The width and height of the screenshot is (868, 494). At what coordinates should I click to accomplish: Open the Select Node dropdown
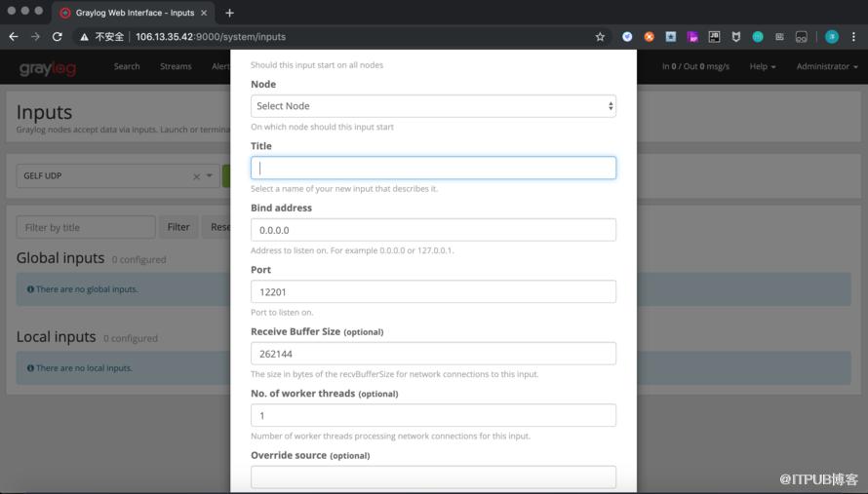(433, 105)
